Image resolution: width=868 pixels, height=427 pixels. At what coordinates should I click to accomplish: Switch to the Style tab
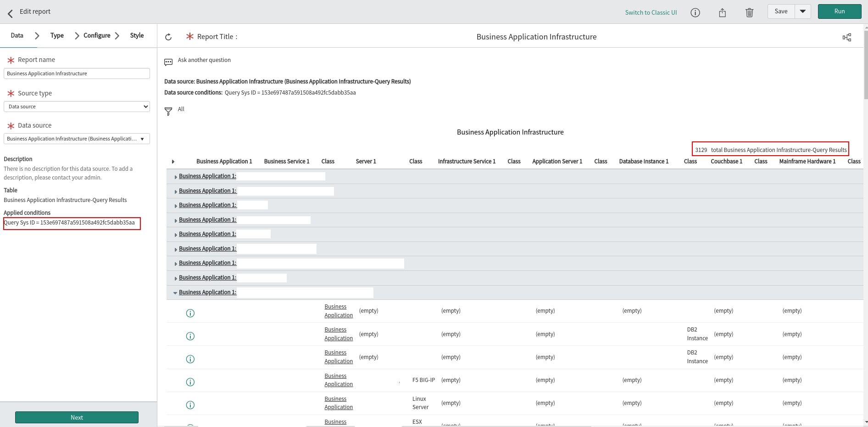coord(137,35)
